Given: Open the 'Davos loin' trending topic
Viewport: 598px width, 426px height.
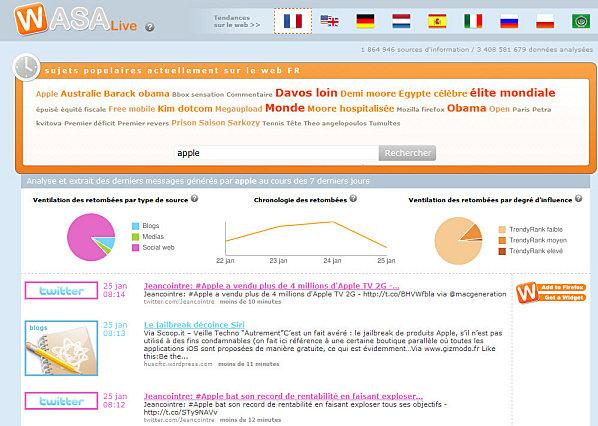Looking at the screenshot, I should [306, 93].
